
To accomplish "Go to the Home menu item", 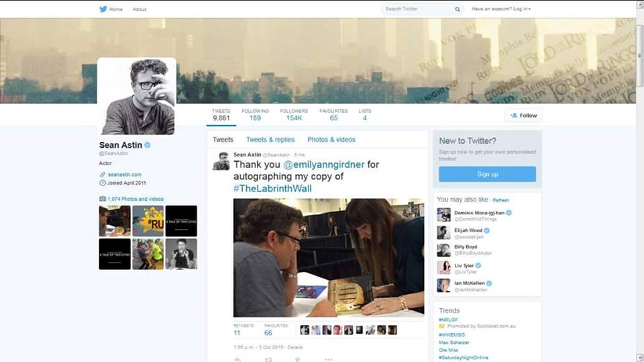I will point(115,9).
